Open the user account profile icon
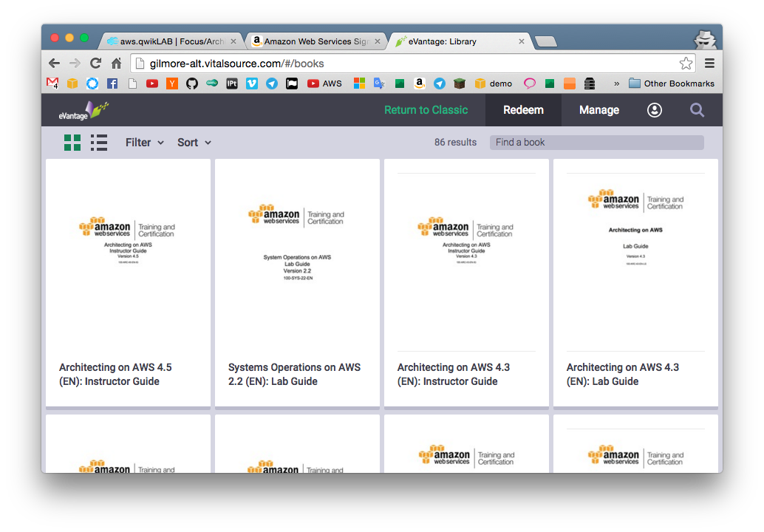 point(655,110)
